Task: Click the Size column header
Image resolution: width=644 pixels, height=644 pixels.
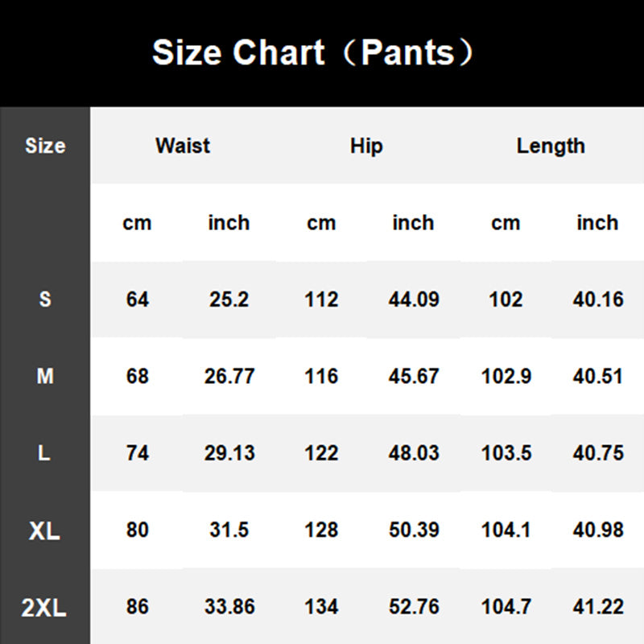Action: tap(45, 146)
